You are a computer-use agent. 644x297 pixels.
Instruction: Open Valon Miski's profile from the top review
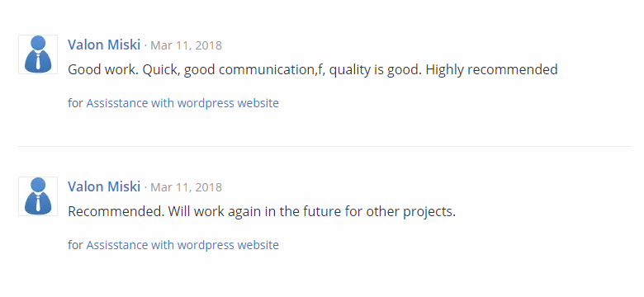click(104, 45)
